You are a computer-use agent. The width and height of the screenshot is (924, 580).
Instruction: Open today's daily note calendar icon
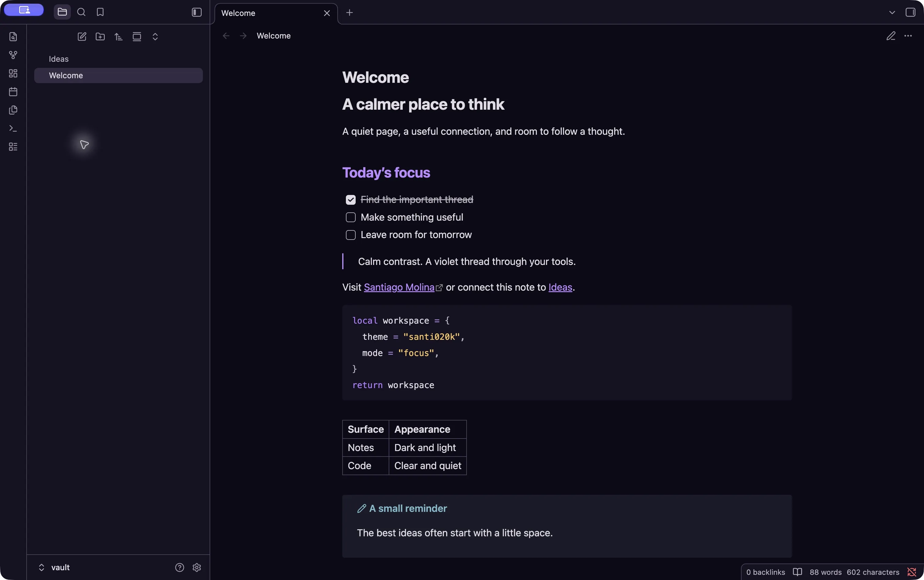(13, 92)
